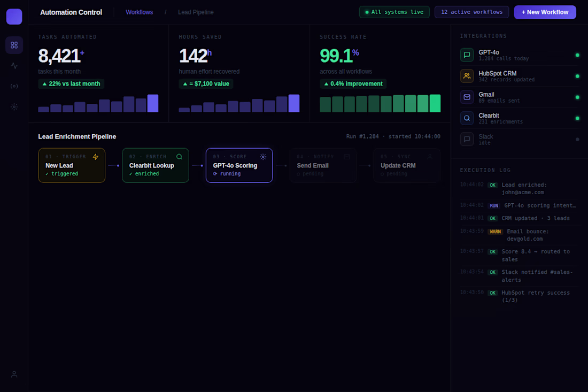
Task: Open the user profile icon in sidebar
Action: (x=14, y=374)
